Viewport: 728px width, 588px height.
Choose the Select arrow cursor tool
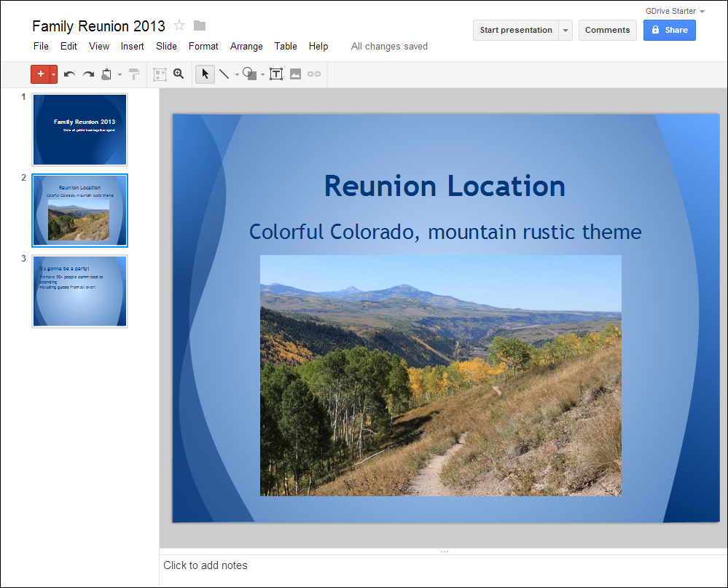tap(205, 74)
